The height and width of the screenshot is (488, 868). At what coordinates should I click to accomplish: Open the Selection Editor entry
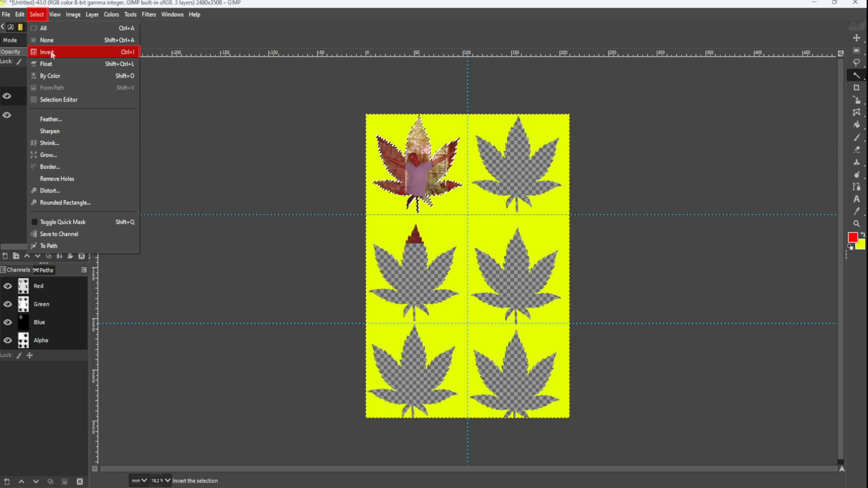[84, 99]
